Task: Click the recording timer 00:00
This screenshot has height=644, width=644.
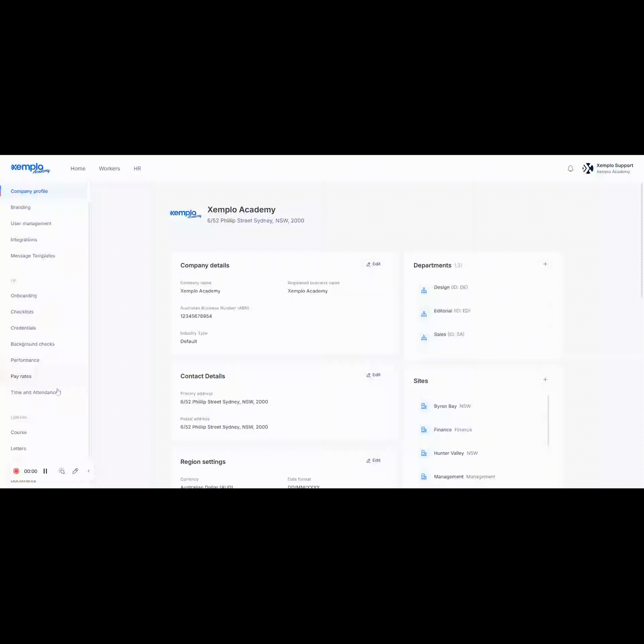Action: click(31, 471)
